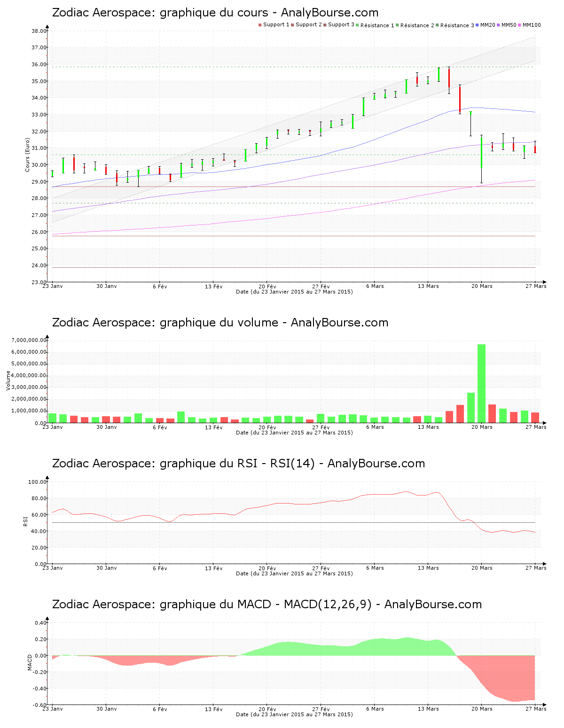Click "13 Mars" date on RSI chart axis
The height and width of the screenshot is (728, 564).
point(428,568)
